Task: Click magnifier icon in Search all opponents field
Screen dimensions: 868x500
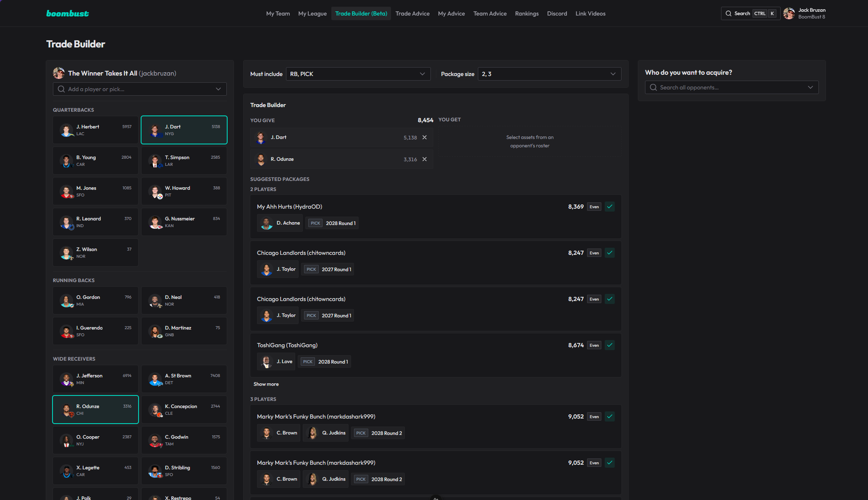Action: pos(653,87)
